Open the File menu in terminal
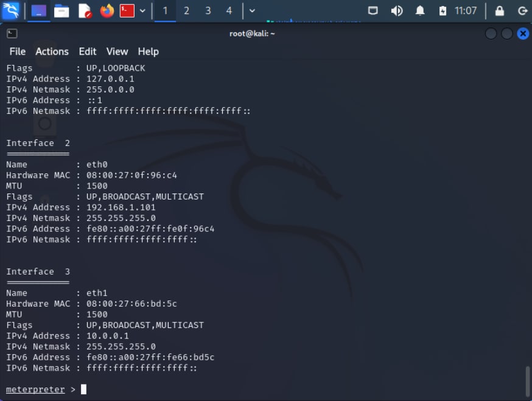 coord(18,52)
